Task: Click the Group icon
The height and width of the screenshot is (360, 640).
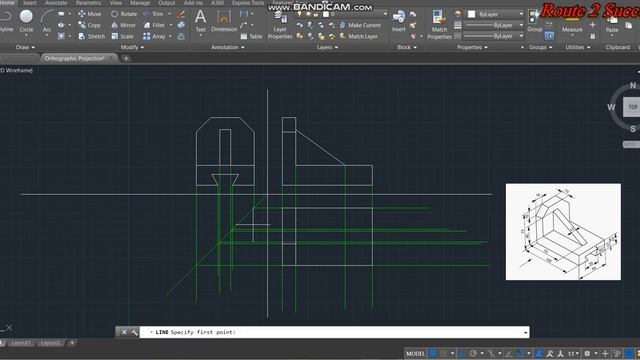Action: [534, 21]
